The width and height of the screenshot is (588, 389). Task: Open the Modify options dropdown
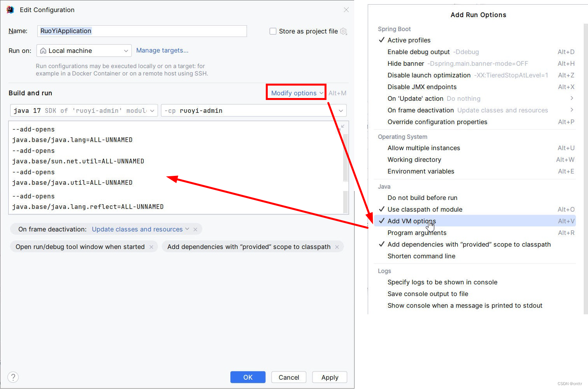click(297, 93)
